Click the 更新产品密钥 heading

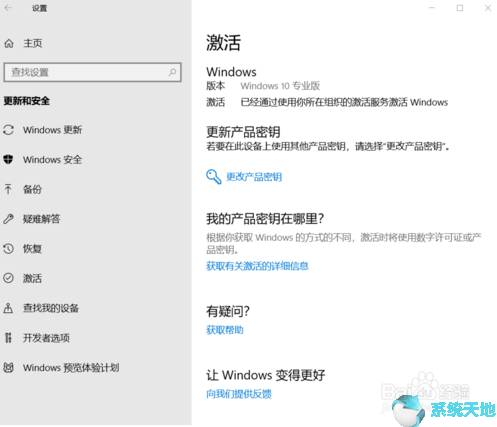click(243, 132)
